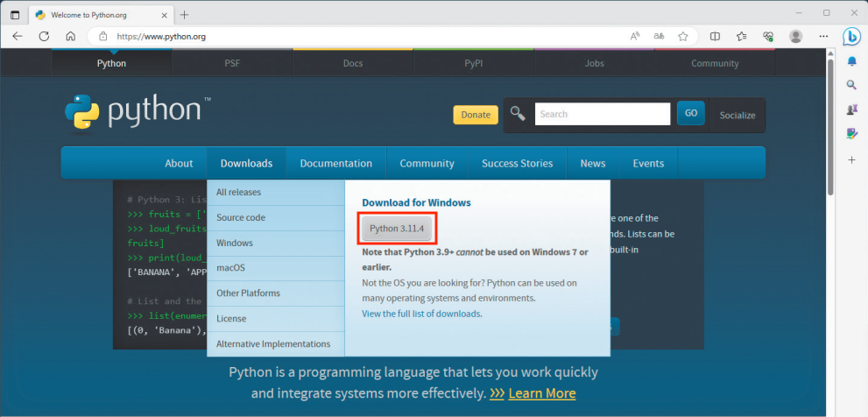868x417 pixels.
Task: Go back with the browser back arrow
Action: [x=18, y=37]
